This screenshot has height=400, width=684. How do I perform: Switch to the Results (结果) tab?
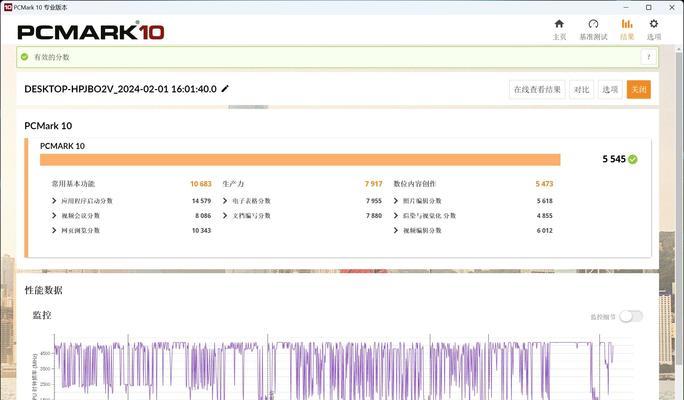(x=627, y=30)
